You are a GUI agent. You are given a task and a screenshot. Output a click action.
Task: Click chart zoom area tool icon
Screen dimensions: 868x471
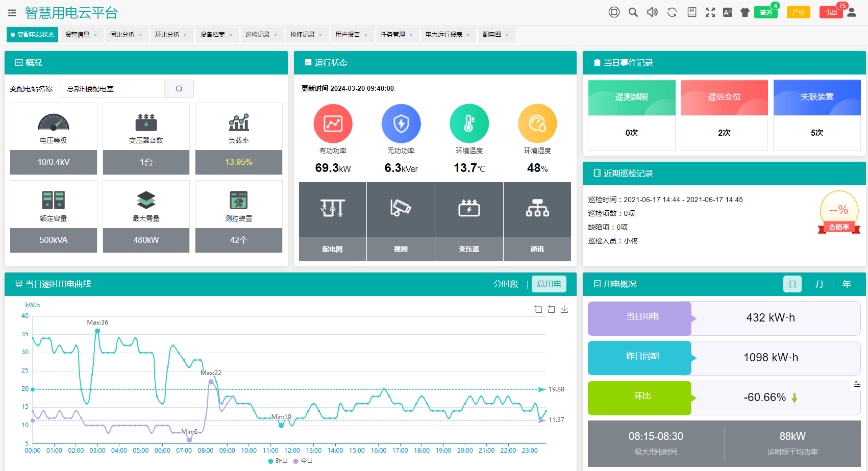pyautogui.click(x=538, y=309)
